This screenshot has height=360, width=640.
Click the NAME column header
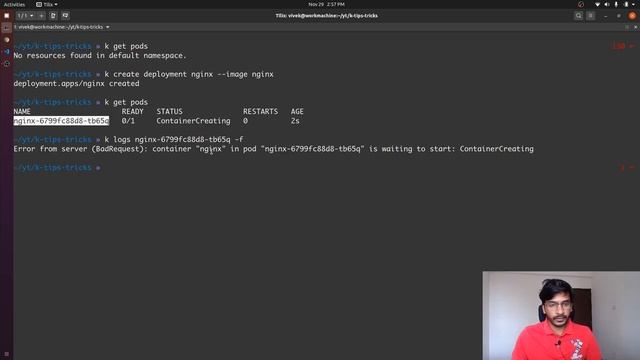click(22, 111)
